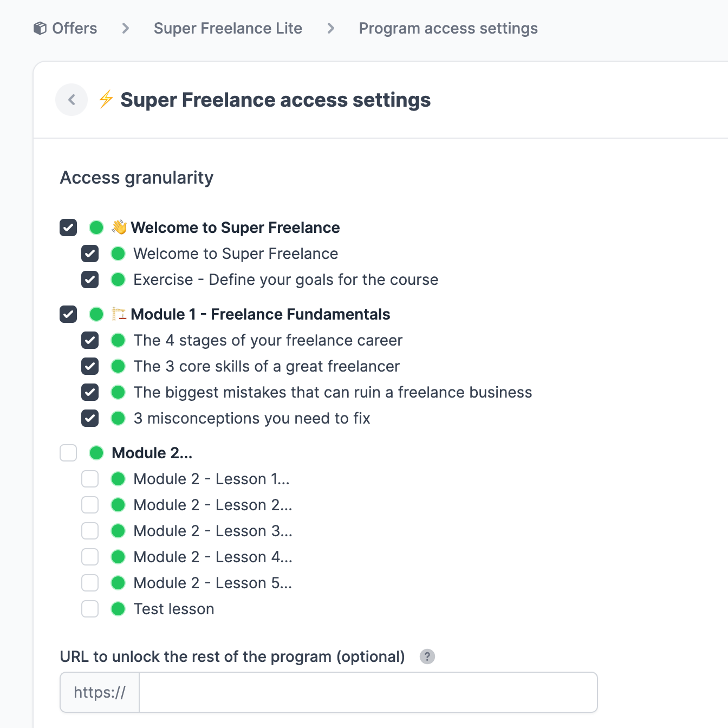
Task: Click green status dot next to Module 2
Action: [x=96, y=453]
